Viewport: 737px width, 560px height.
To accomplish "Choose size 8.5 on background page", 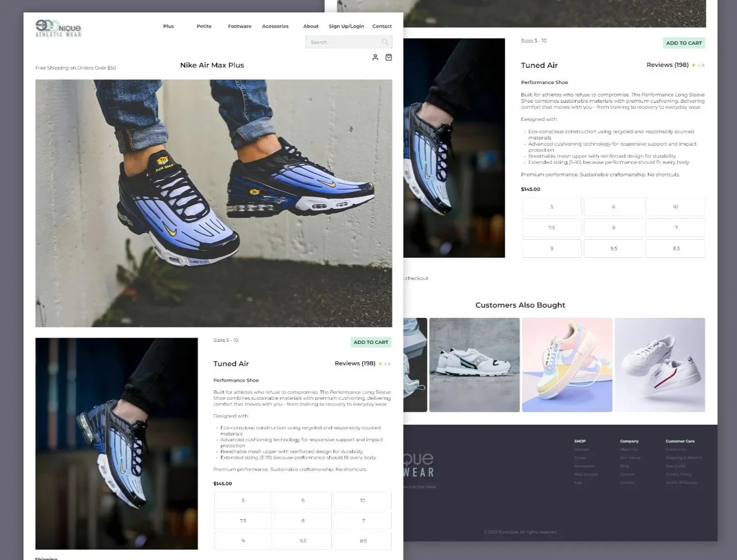I will 675,248.
